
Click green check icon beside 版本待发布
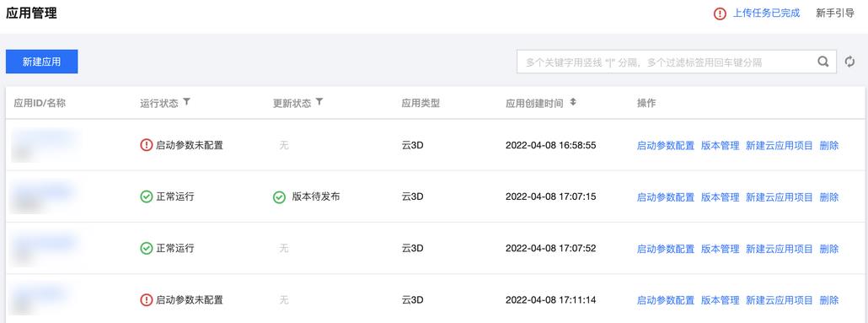[280, 197]
